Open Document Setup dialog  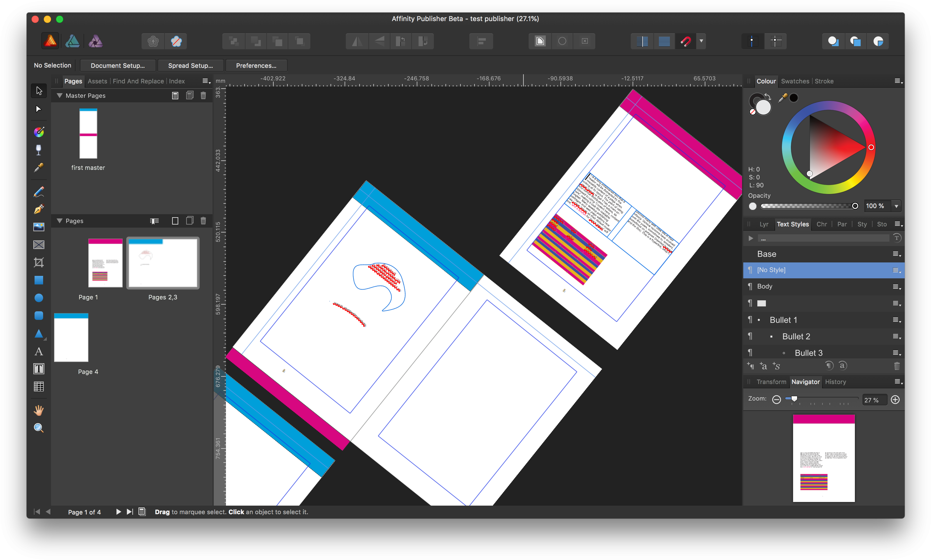[x=117, y=65]
